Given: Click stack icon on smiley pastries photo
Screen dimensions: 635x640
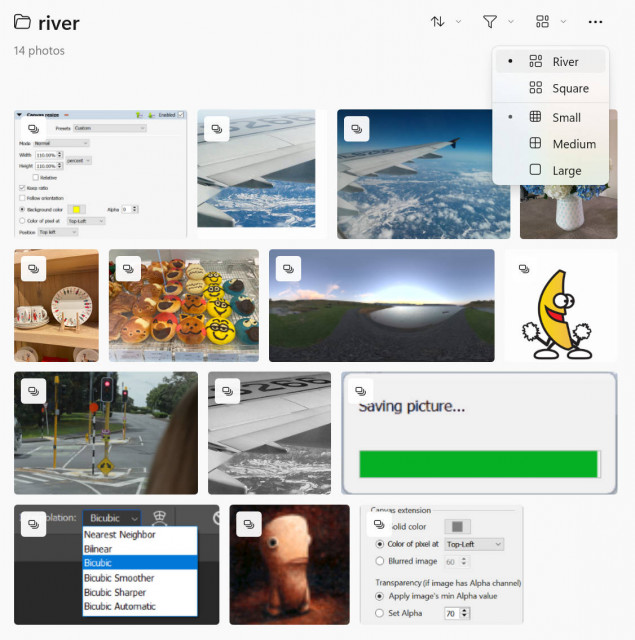Looking at the screenshot, I should pyautogui.click(x=128, y=269).
